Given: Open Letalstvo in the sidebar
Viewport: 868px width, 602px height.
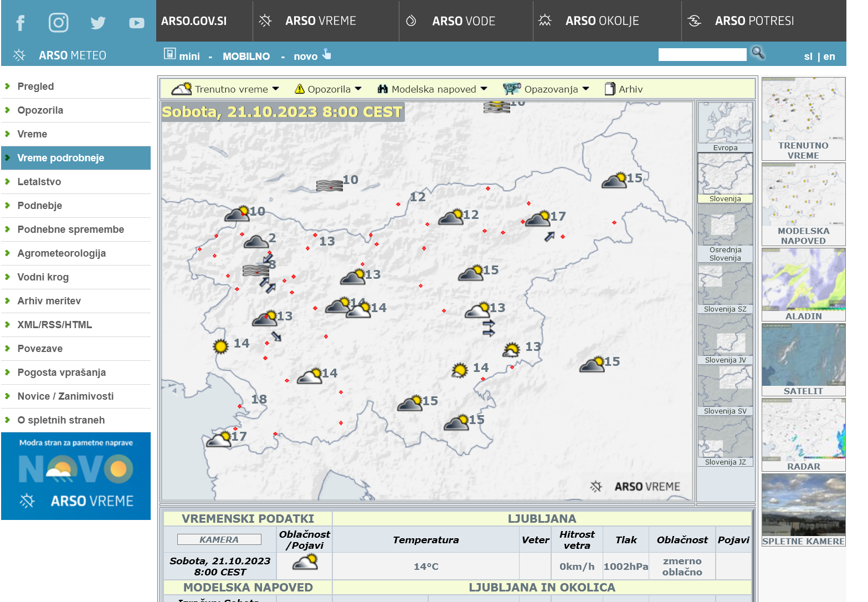Looking at the screenshot, I should 76,182.
